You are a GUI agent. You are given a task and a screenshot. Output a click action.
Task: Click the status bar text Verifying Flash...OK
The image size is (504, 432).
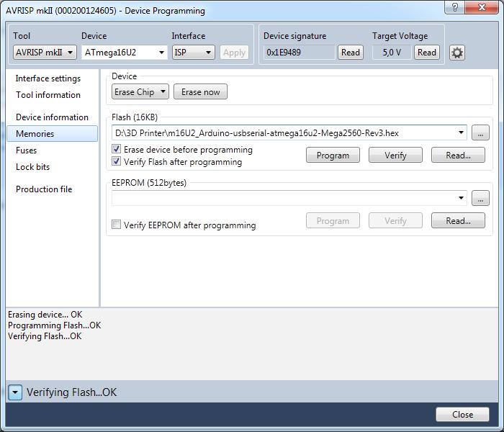click(71, 392)
